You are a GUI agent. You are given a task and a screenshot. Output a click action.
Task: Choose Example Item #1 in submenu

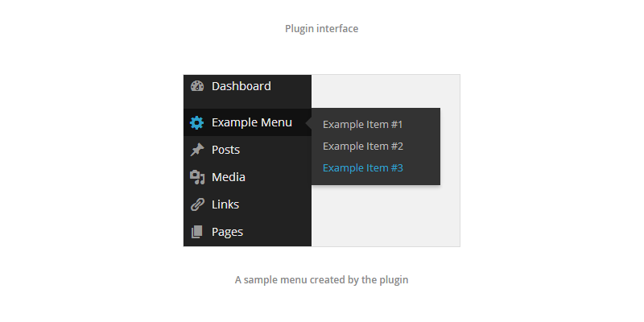pyautogui.click(x=362, y=125)
